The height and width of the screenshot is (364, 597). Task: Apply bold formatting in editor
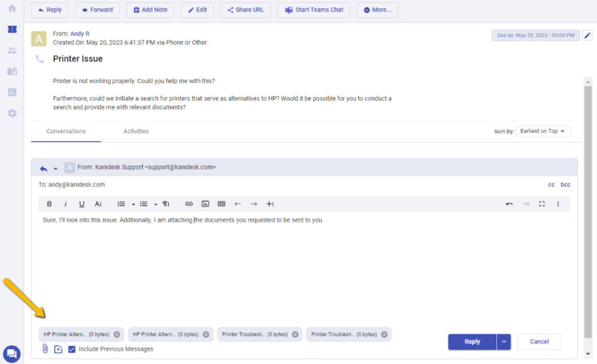[x=49, y=204]
